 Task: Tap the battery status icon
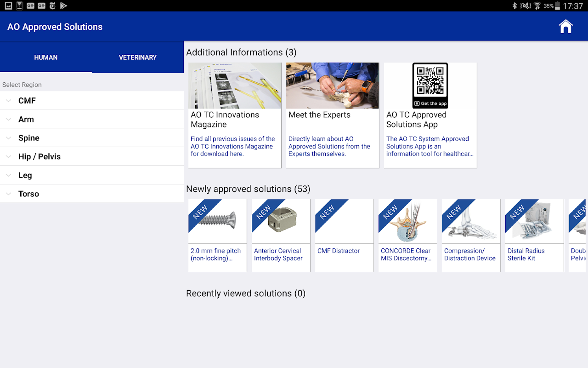tap(558, 6)
